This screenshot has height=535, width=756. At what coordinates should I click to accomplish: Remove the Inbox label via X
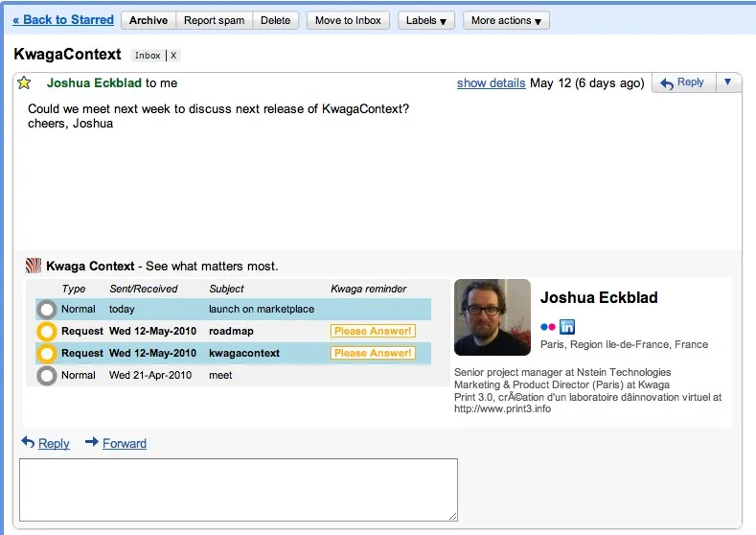pos(173,56)
